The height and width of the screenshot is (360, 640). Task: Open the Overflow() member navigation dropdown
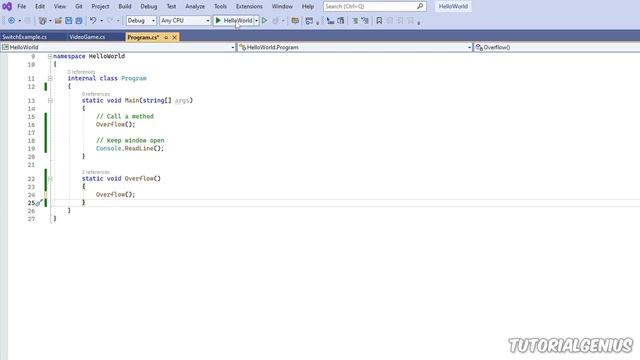pos(557,47)
